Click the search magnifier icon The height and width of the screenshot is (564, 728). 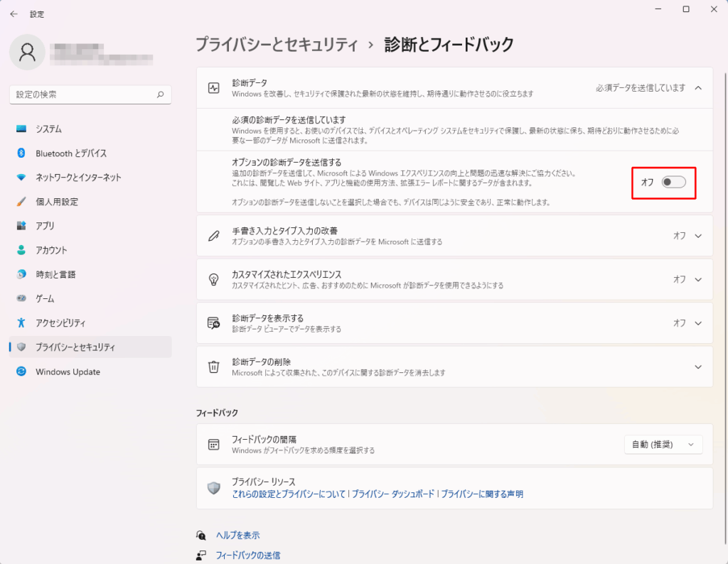coord(160,94)
